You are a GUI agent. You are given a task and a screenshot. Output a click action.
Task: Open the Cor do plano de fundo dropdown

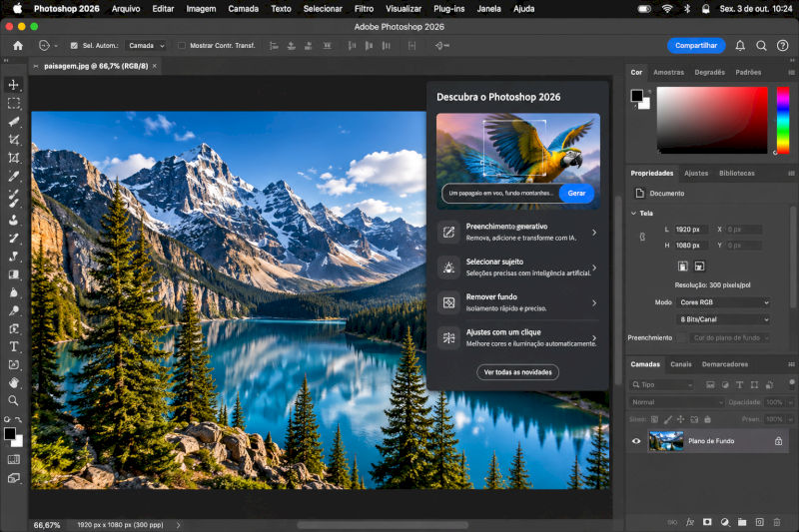[730, 338]
